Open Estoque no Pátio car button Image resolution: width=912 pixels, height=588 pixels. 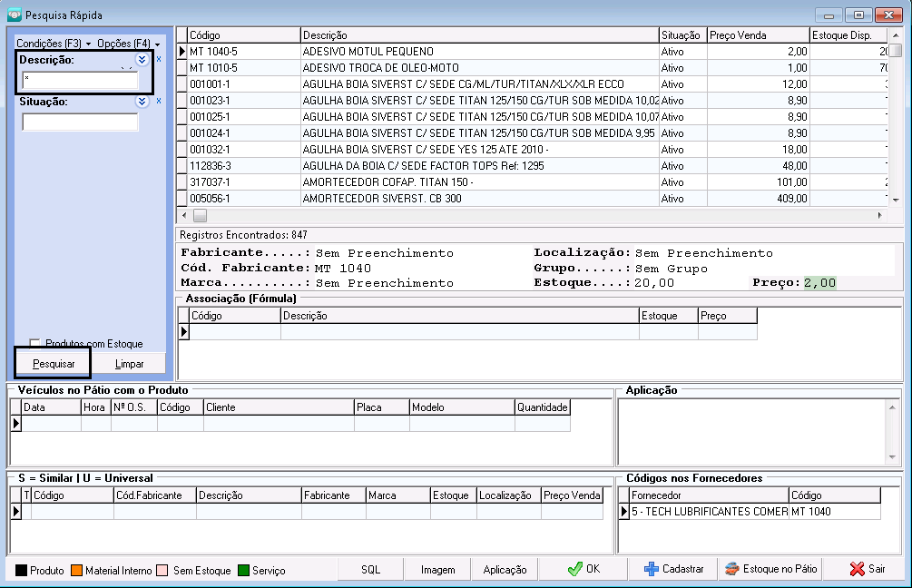[x=770, y=569]
